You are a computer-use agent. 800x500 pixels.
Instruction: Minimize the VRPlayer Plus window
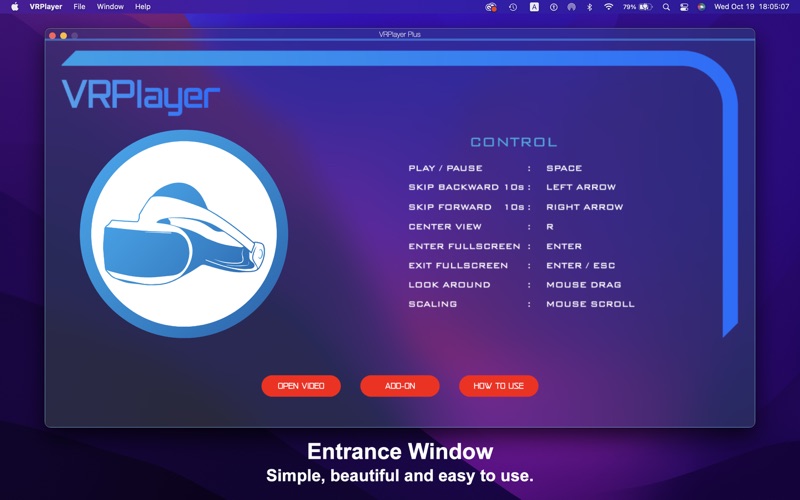click(x=63, y=35)
